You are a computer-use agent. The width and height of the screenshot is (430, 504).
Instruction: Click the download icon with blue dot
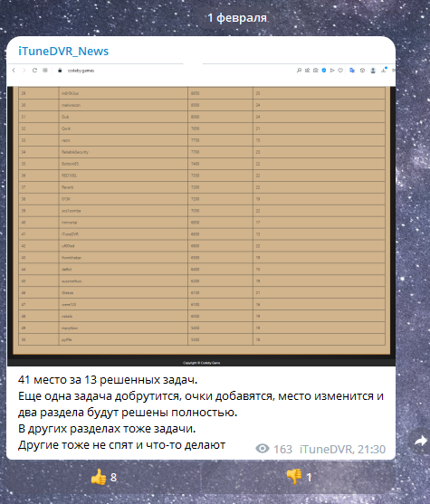click(x=384, y=70)
